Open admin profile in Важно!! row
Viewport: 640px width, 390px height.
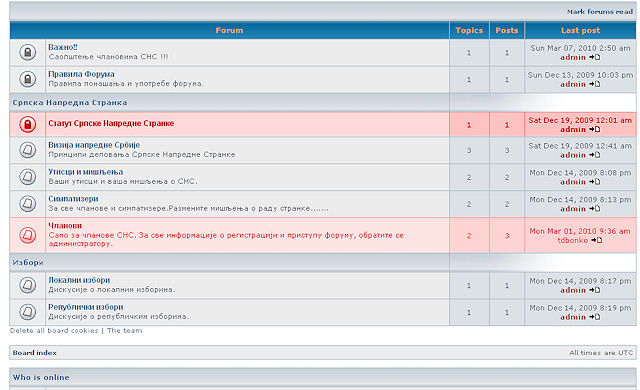[x=573, y=57]
